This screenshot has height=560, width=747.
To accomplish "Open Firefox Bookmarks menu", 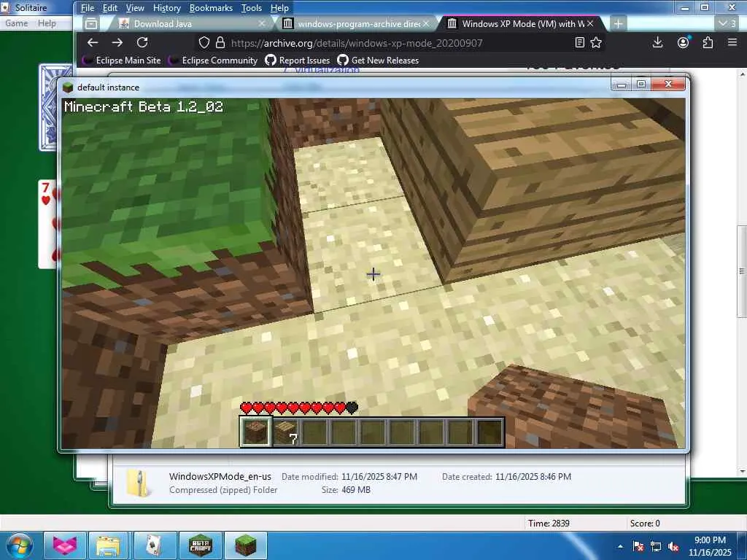I will pos(211,7).
